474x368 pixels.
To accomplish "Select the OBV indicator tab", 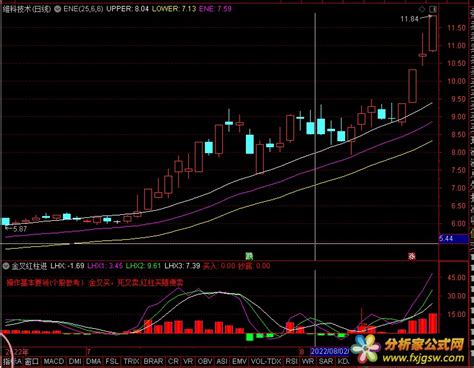I will [205, 361].
